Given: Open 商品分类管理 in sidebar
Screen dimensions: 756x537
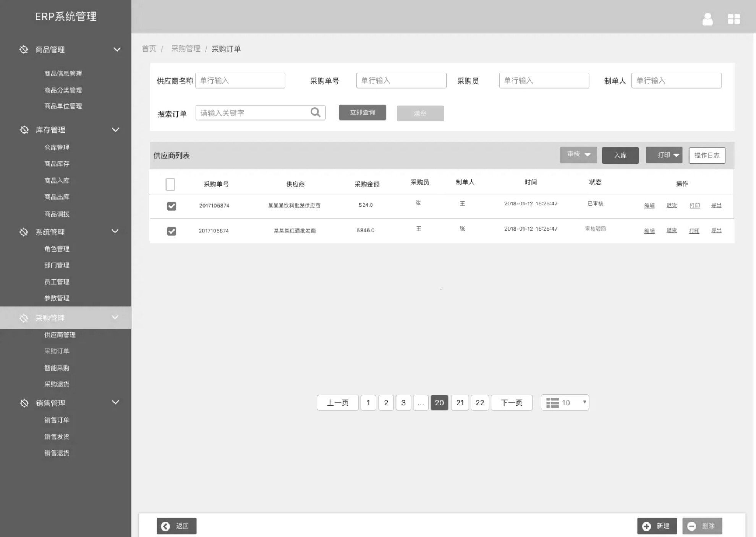Looking at the screenshot, I should (x=63, y=90).
